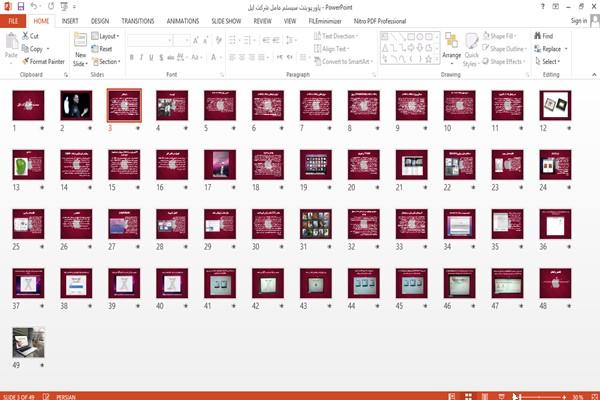Open the FILE tab

13,21
